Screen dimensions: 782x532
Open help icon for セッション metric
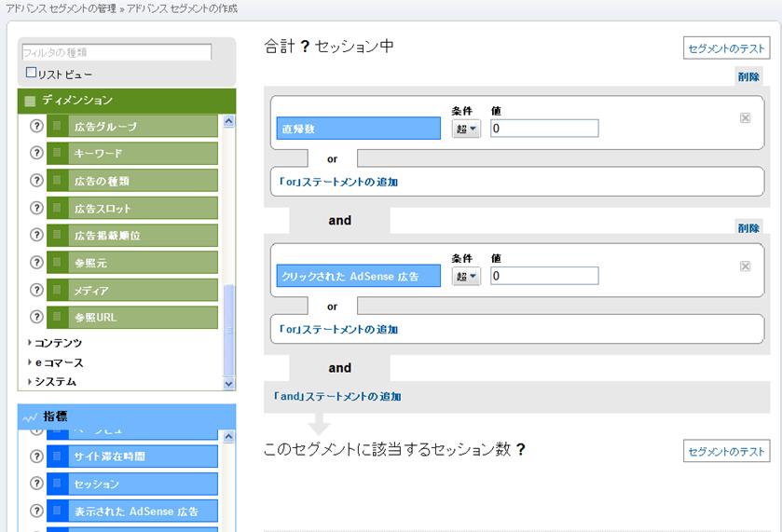tap(36, 484)
